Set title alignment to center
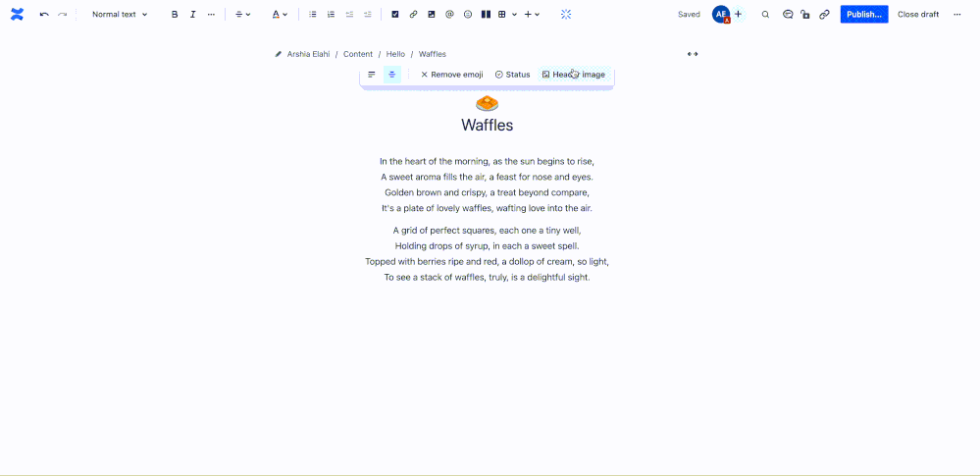 pos(391,75)
